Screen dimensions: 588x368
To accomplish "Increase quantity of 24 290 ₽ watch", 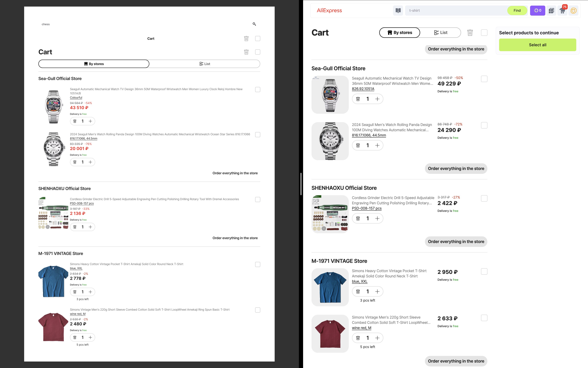I will pos(377,145).
